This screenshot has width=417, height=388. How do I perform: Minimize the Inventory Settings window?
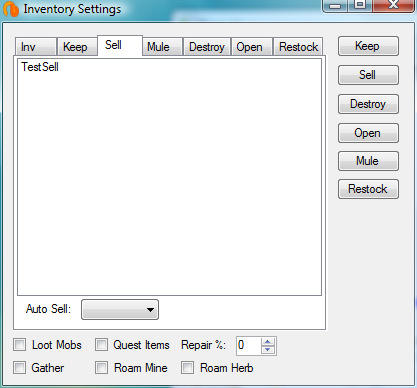pos(335,5)
